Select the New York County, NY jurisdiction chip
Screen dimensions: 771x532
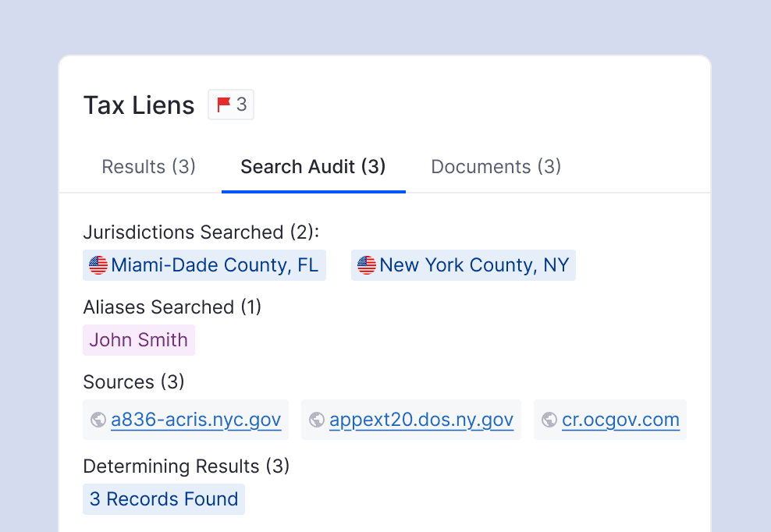click(x=463, y=264)
